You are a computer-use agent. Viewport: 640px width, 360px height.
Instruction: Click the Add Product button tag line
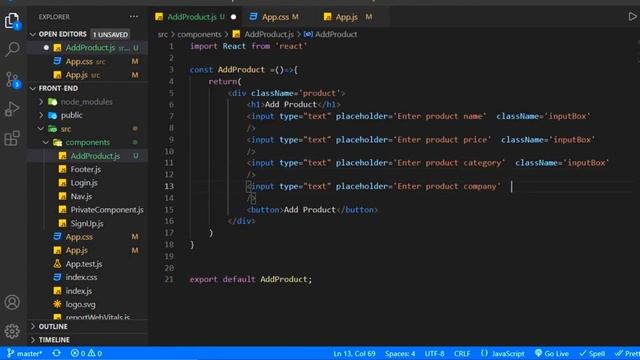(x=312, y=209)
